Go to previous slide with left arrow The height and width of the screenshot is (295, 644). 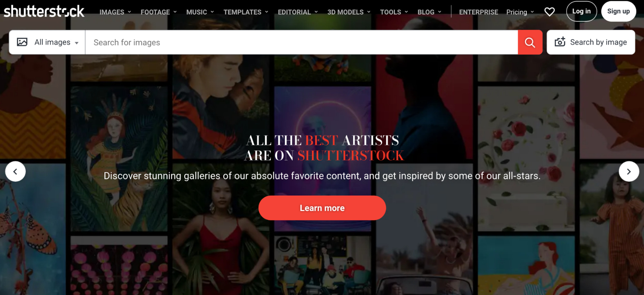[15, 171]
